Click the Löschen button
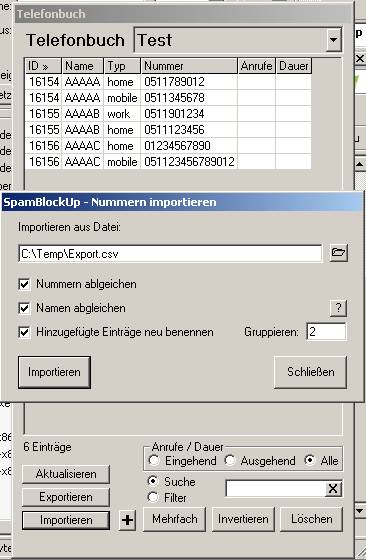 point(311,519)
